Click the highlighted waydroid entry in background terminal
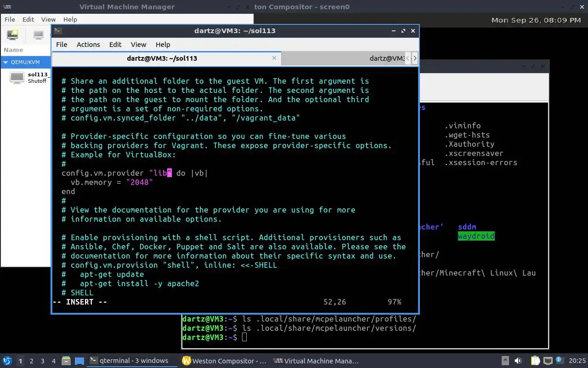Viewport: 588px width, 368px height. pos(476,236)
